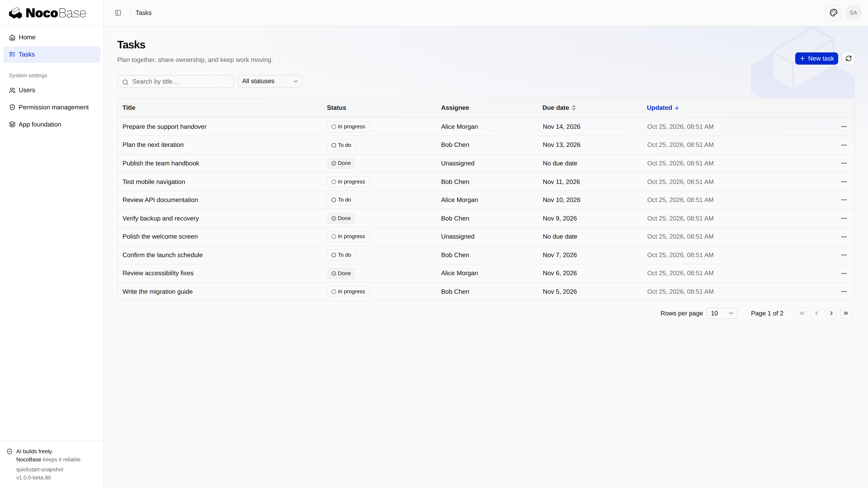Open row actions for Prepare the support handover
This screenshot has height=488, width=868.
pyautogui.click(x=844, y=127)
